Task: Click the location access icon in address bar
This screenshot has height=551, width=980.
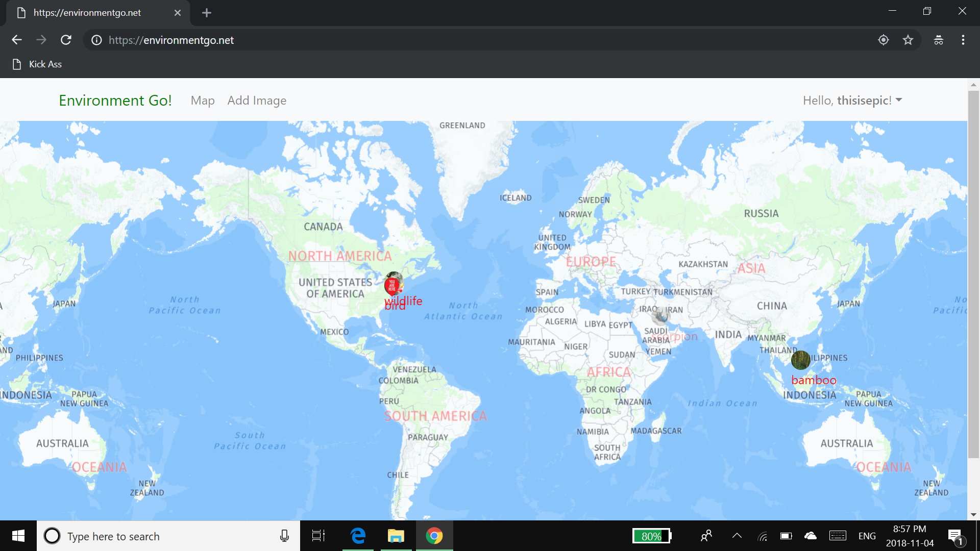Action: pyautogui.click(x=884, y=40)
